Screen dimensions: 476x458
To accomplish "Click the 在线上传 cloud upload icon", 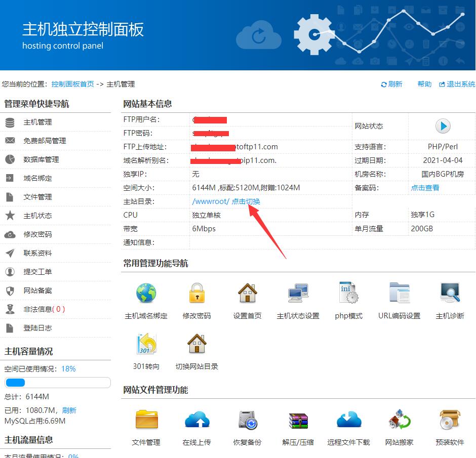I will click(196, 420).
